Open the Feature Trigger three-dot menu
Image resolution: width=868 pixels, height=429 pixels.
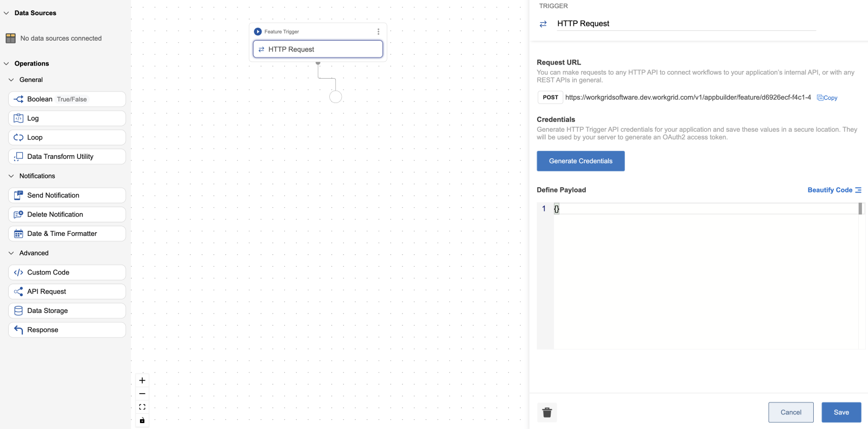(x=379, y=31)
